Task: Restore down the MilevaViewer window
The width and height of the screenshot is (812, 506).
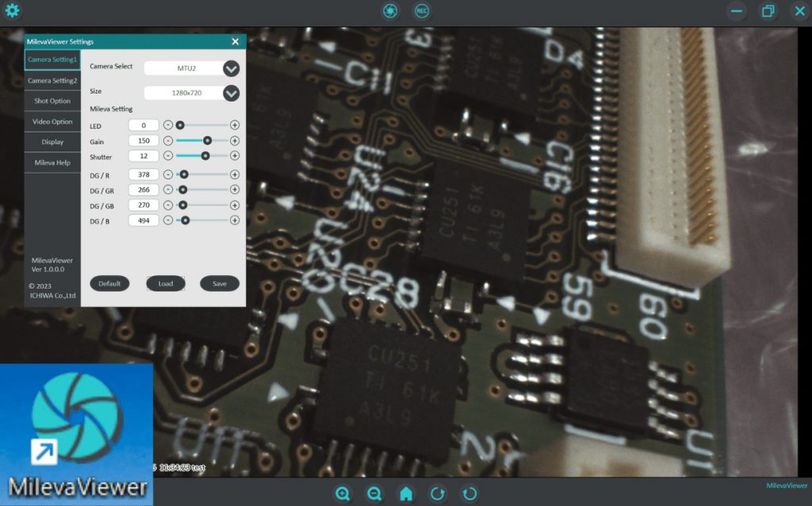Action: pyautogui.click(x=768, y=11)
